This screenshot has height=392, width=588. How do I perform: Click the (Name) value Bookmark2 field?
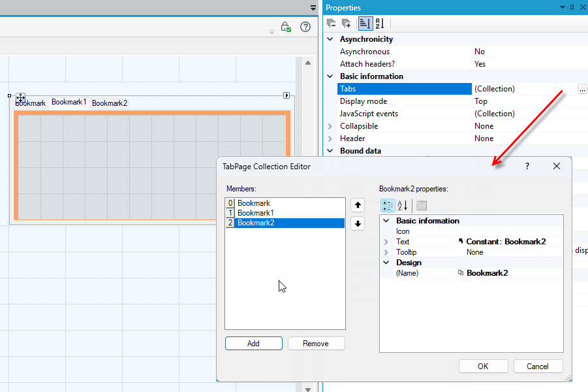pos(514,273)
